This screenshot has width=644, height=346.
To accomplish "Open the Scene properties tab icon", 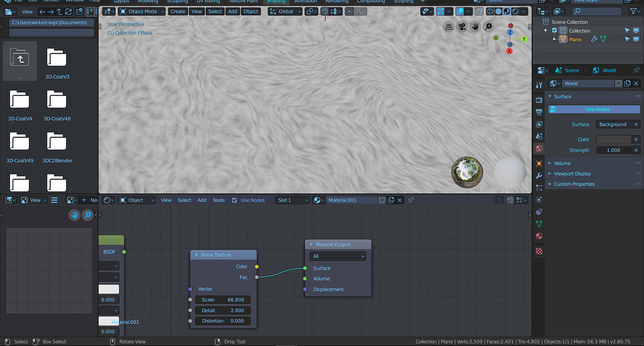I will pos(539,136).
